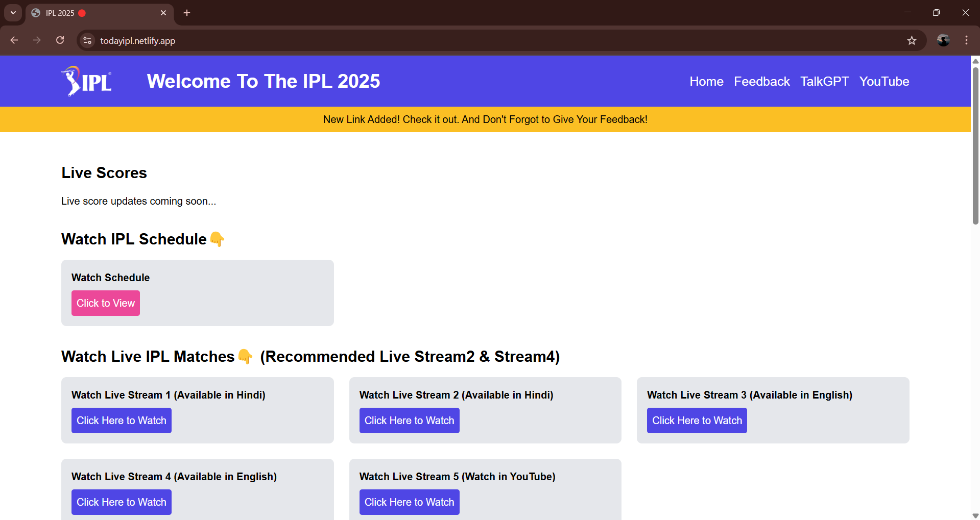Click the IPL logo in header
This screenshot has width=980, height=520.
click(x=87, y=81)
